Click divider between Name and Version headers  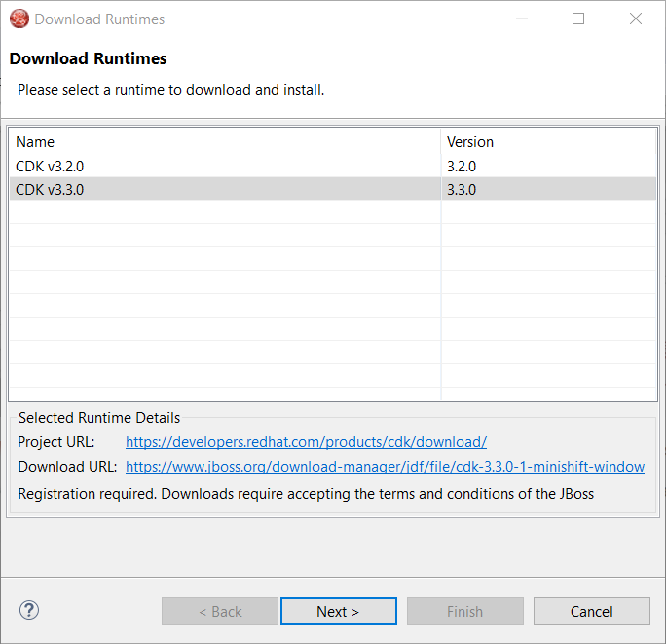point(441,142)
